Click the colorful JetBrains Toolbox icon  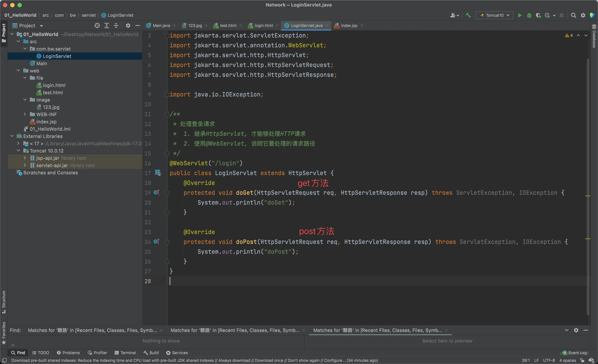(x=592, y=15)
